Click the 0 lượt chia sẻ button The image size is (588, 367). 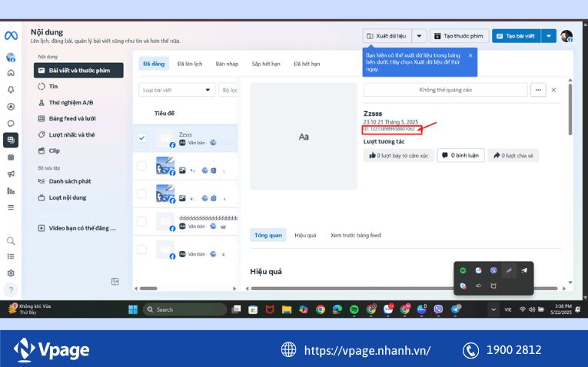[513, 155]
